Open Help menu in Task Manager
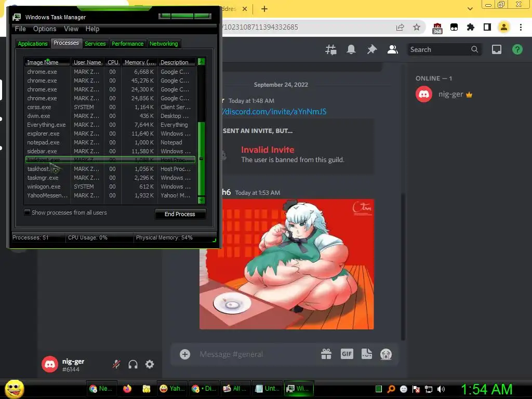Screen dimensions: 532x399 click(92, 29)
